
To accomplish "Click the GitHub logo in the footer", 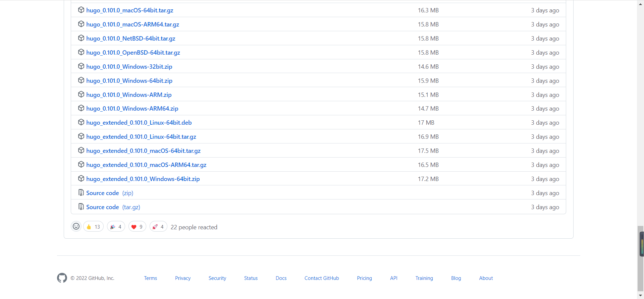I will click(62, 278).
